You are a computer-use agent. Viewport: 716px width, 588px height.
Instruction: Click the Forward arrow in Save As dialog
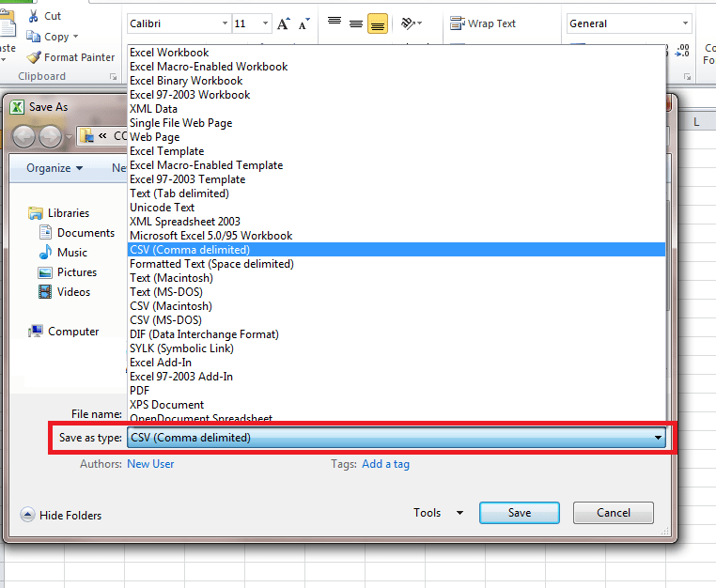point(50,136)
